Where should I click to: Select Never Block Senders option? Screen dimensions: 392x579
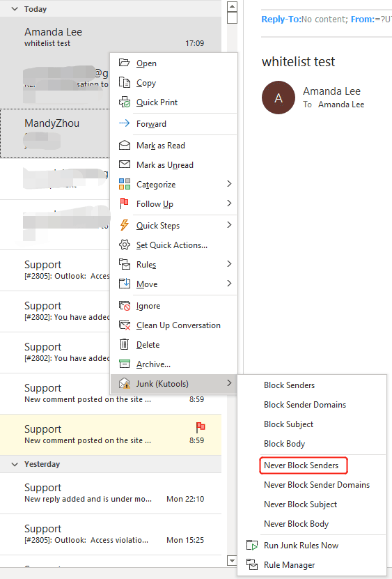pyautogui.click(x=303, y=465)
